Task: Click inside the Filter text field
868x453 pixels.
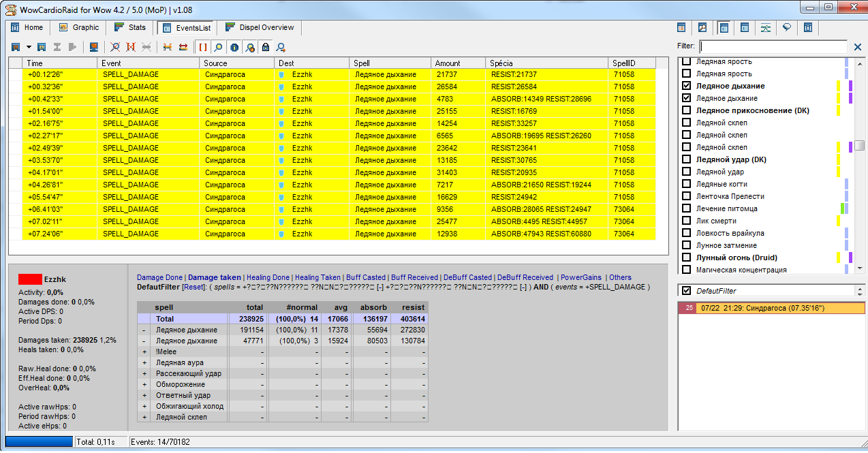Action: 773,47
